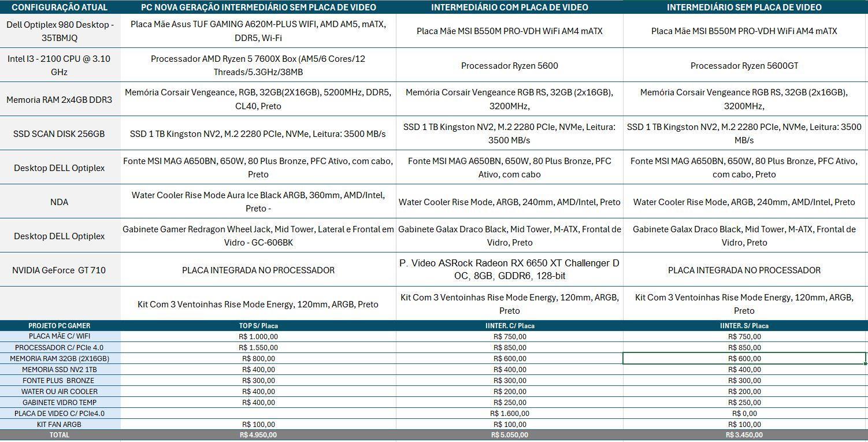The image size is (868, 442).
Task: Click the KIT FAN ARGB row label
Action: 60,424
